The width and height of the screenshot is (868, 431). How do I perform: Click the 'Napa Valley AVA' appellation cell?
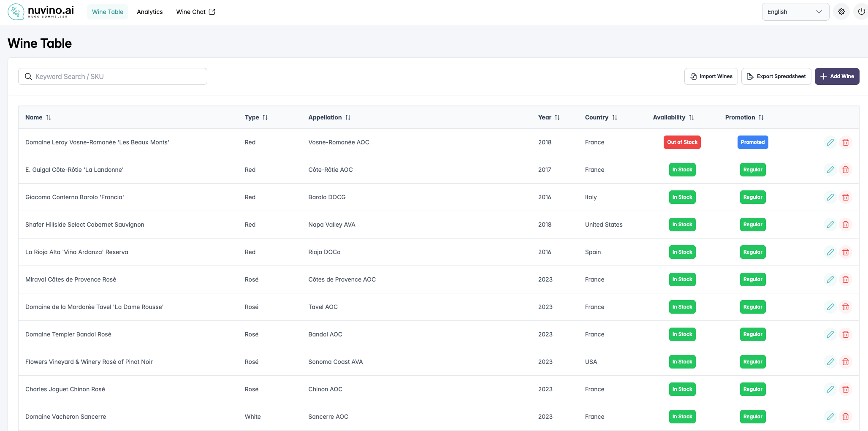coord(332,225)
